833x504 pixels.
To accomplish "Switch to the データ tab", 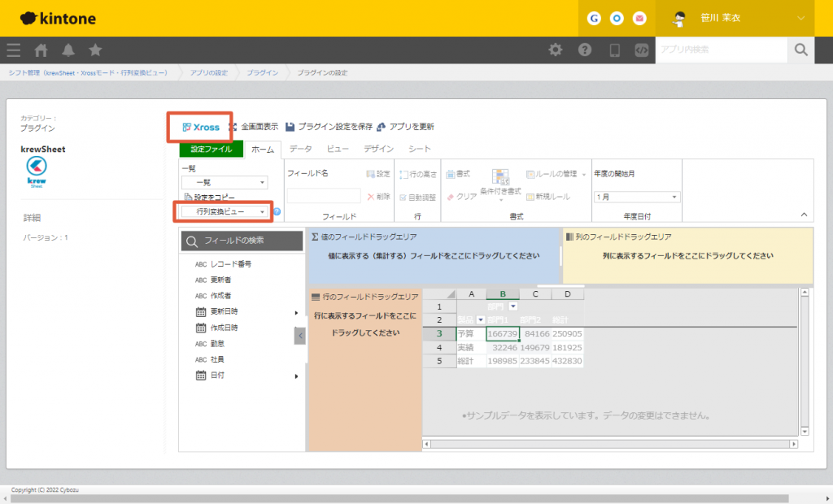I will click(x=301, y=150).
